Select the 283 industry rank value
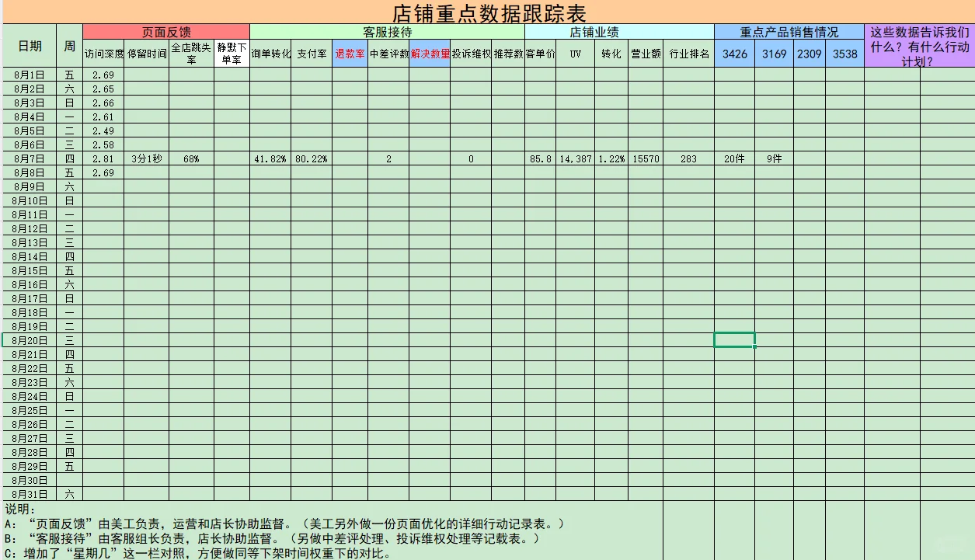This screenshot has width=975, height=560. (x=689, y=159)
